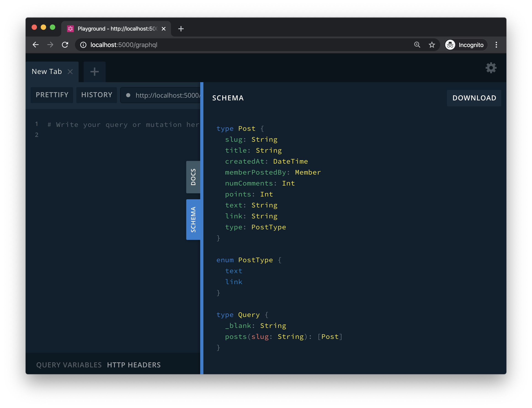The height and width of the screenshot is (408, 532).
Task: Click the PRETTIFY button
Action: [52, 95]
